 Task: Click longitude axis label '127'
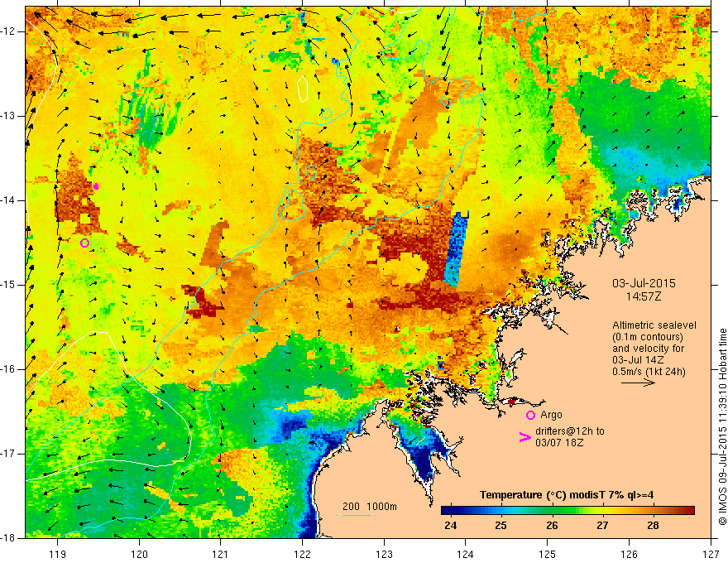(x=711, y=554)
